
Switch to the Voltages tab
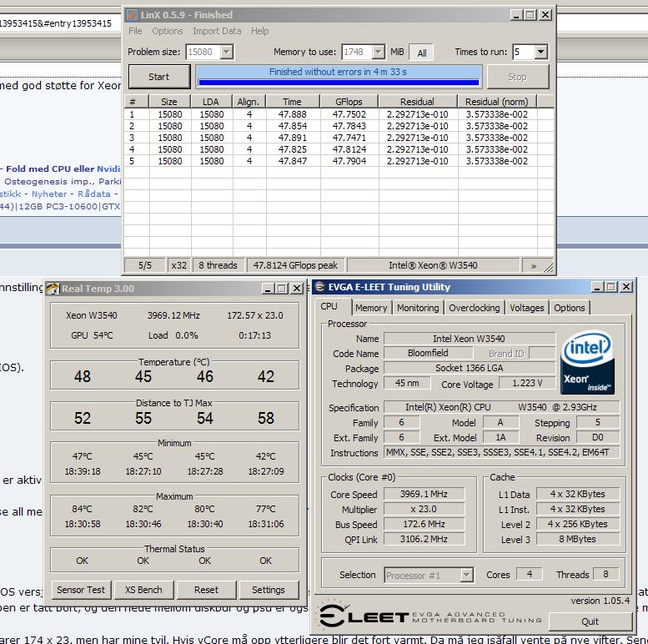click(526, 308)
